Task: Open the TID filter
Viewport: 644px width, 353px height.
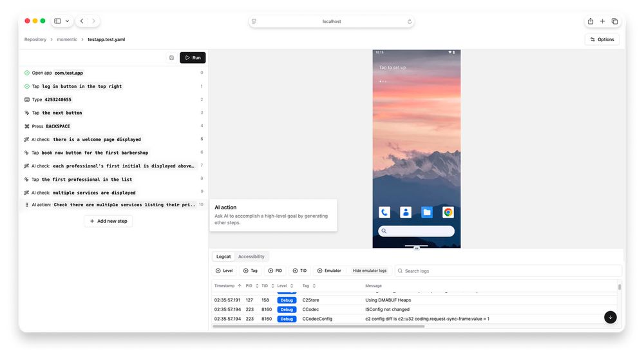Action: [x=300, y=271]
